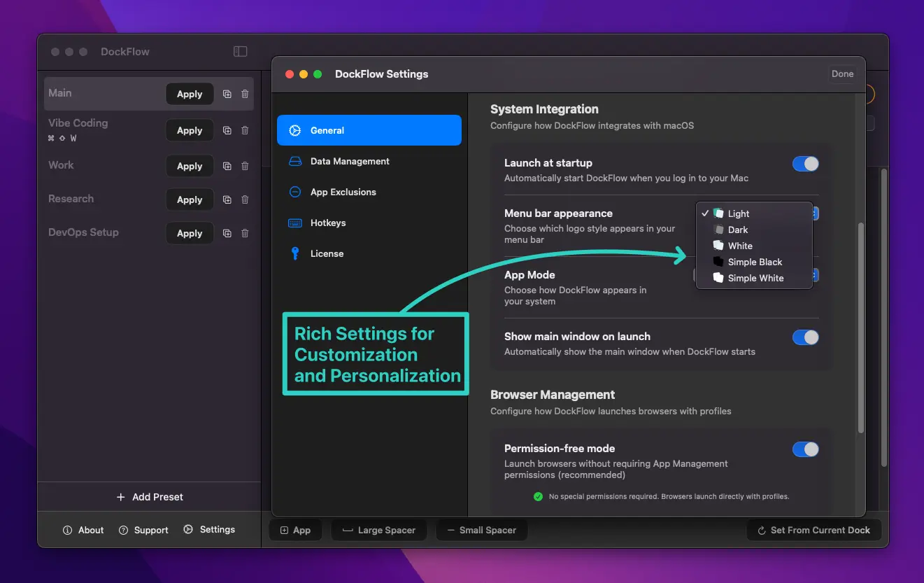Toggle Show main window on launch
Image resolution: width=924 pixels, height=583 pixels.
point(805,337)
